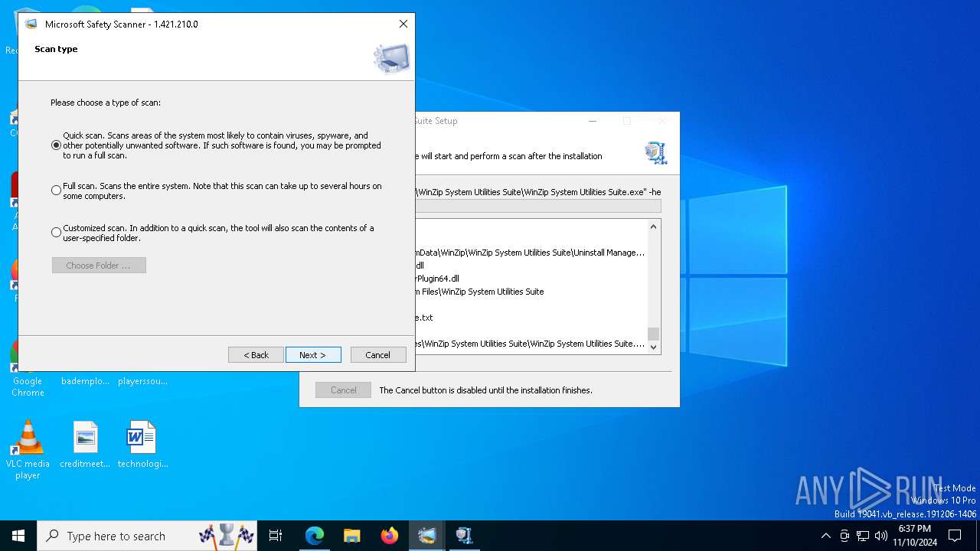The image size is (980, 551).
Task: Select the 'm Files\WinZip System Utilities Suite' log line
Action: pos(479,292)
